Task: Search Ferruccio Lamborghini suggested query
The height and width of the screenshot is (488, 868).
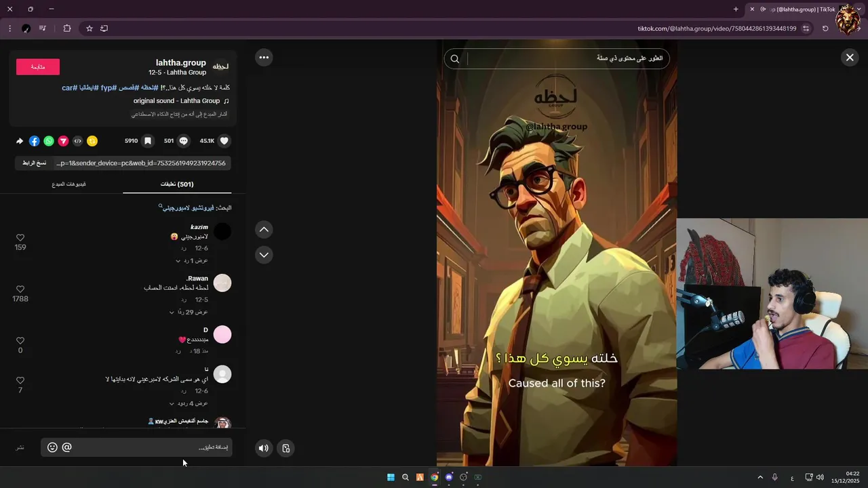Action: tap(189, 208)
